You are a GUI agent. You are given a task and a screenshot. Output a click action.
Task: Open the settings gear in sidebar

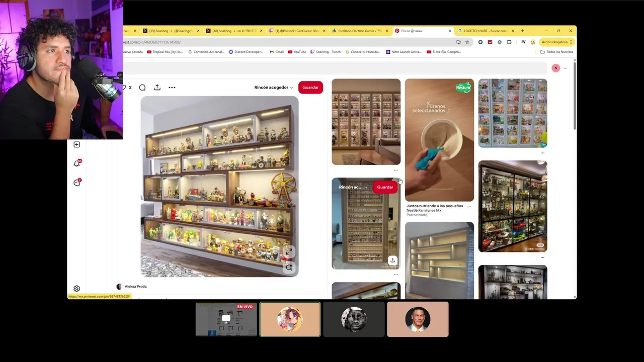[x=76, y=289]
